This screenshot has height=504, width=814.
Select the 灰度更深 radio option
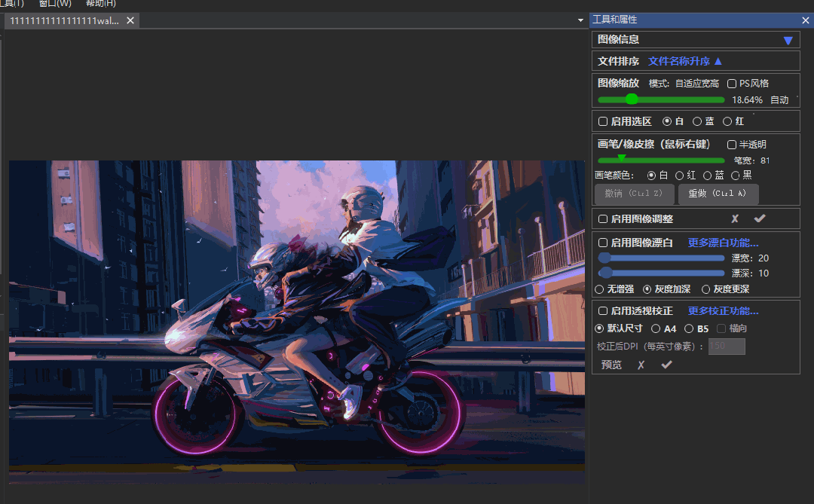[x=705, y=289]
